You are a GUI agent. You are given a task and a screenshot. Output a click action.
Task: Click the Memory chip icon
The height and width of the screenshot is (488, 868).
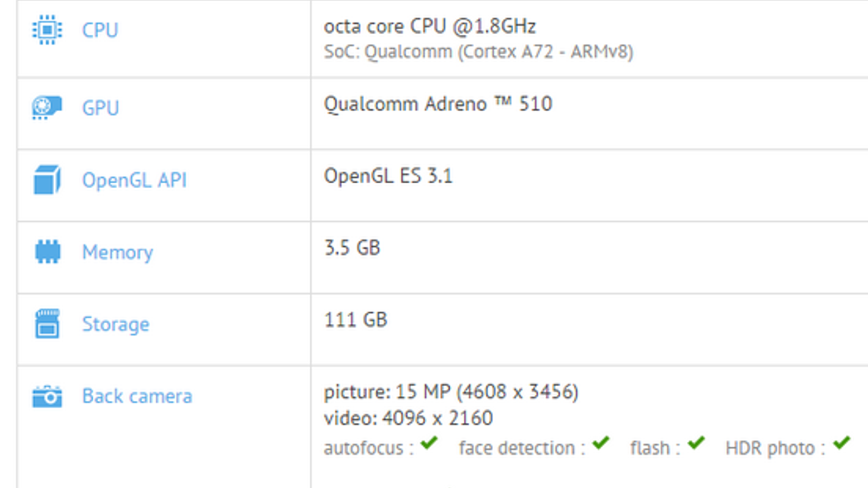(48, 252)
